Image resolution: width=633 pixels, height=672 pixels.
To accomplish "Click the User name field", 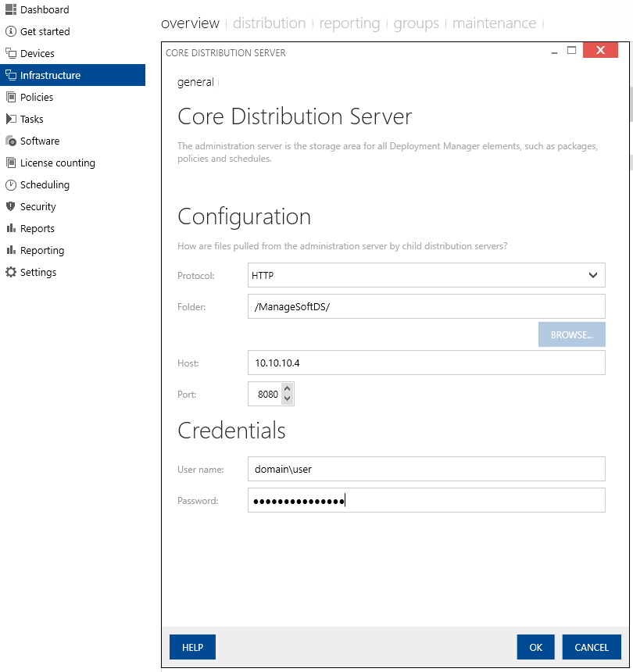I will [x=427, y=469].
